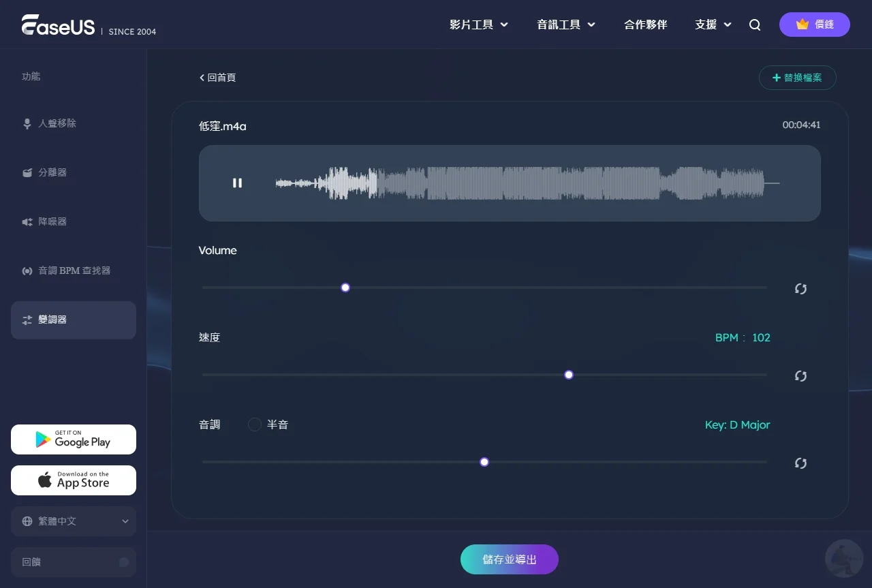Select 人聲移除 in the sidebar
Image resolution: width=872 pixels, height=588 pixels.
74,123
